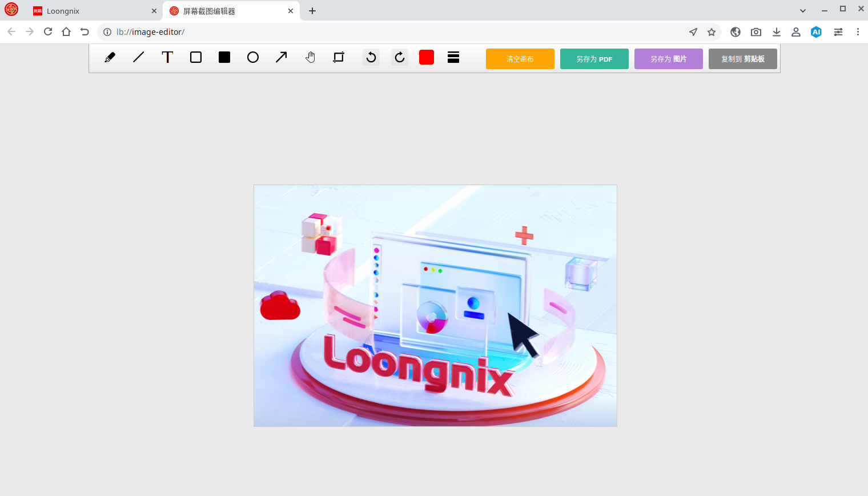Close the 屏幕截图编辑器 tab
The height and width of the screenshot is (496, 868).
[x=291, y=11]
